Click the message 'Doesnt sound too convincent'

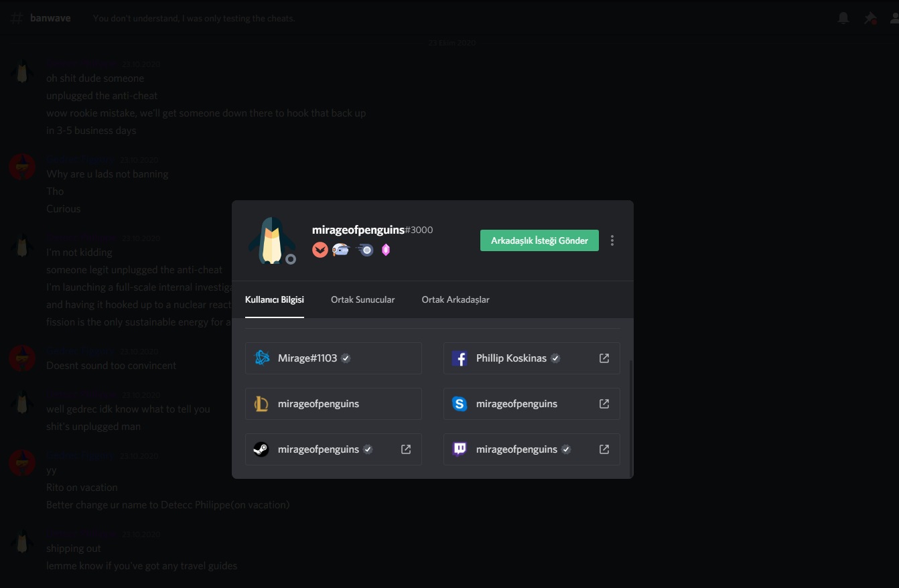[x=111, y=366]
